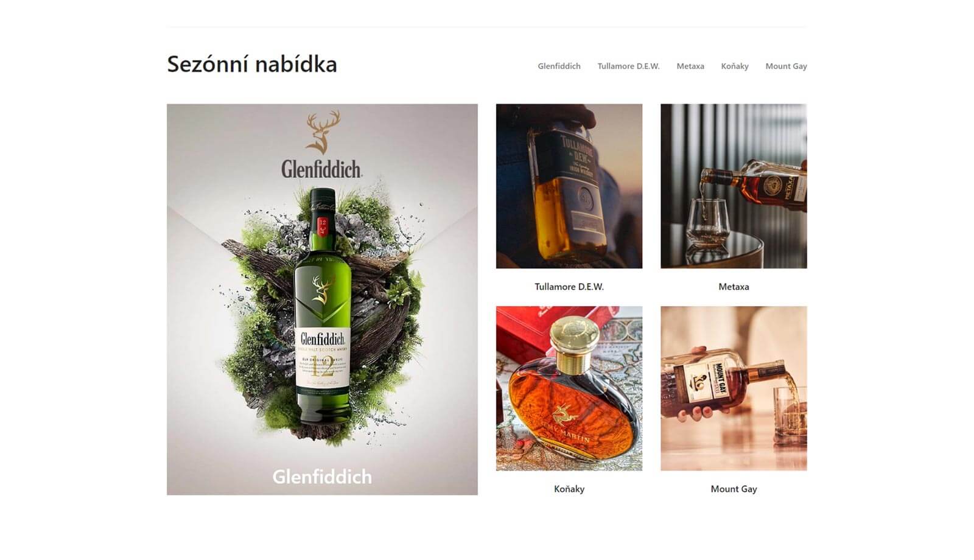Open the Glenfiddich navigation link
Image resolution: width=974 pixels, height=560 pixels.
click(x=559, y=66)
